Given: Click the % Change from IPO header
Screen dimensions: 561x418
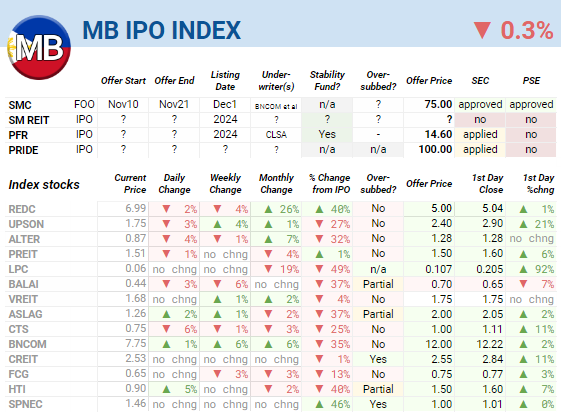Looking at the screenshot, I should point(330,184).
